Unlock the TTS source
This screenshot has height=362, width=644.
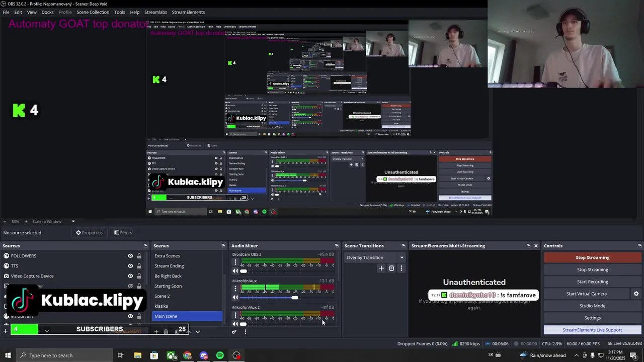click(x=139, y=266)
